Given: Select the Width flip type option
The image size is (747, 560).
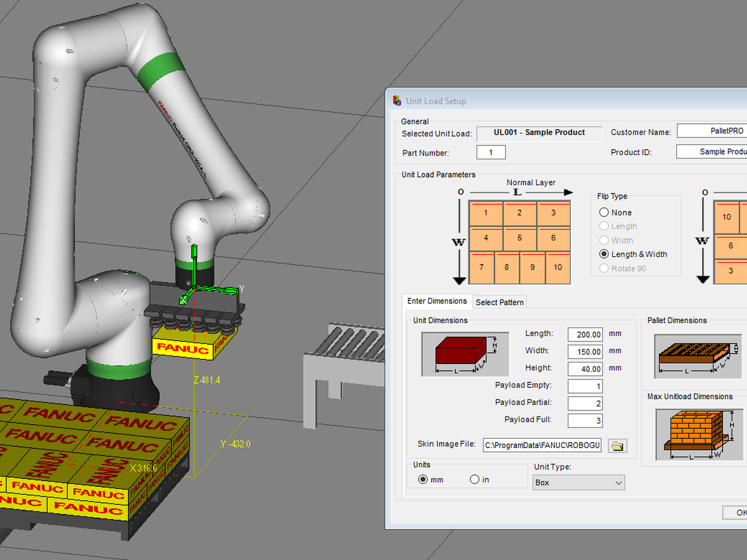Looking at the screenshot, I should (x=604, y=240).
